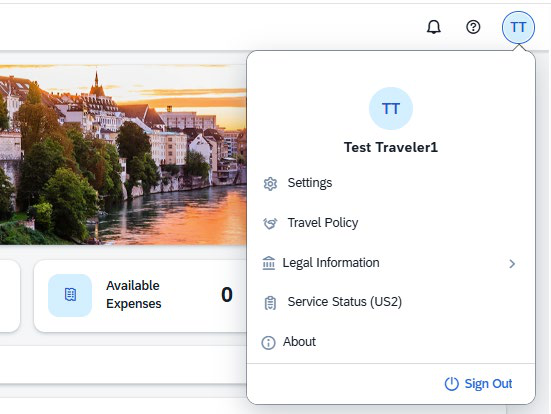This screenshot has height=414, width=551.
Task: Click the large TT avatar in menu
Action: (391, 109)
